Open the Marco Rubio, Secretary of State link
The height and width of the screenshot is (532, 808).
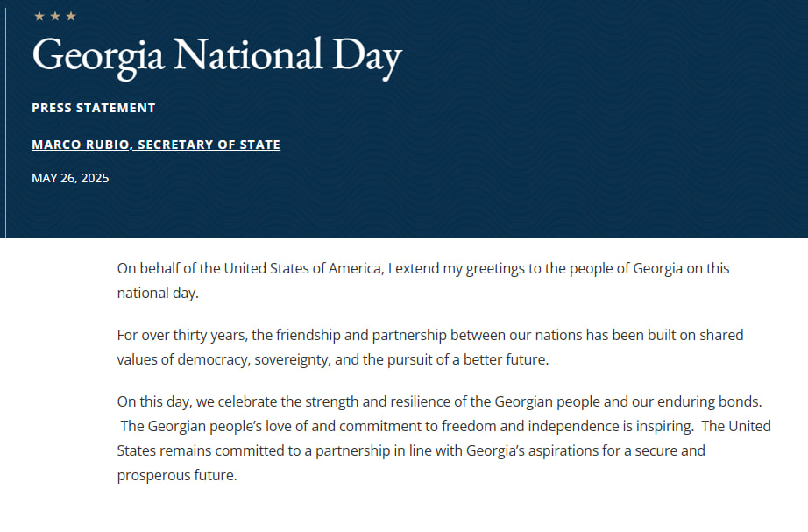156,145
